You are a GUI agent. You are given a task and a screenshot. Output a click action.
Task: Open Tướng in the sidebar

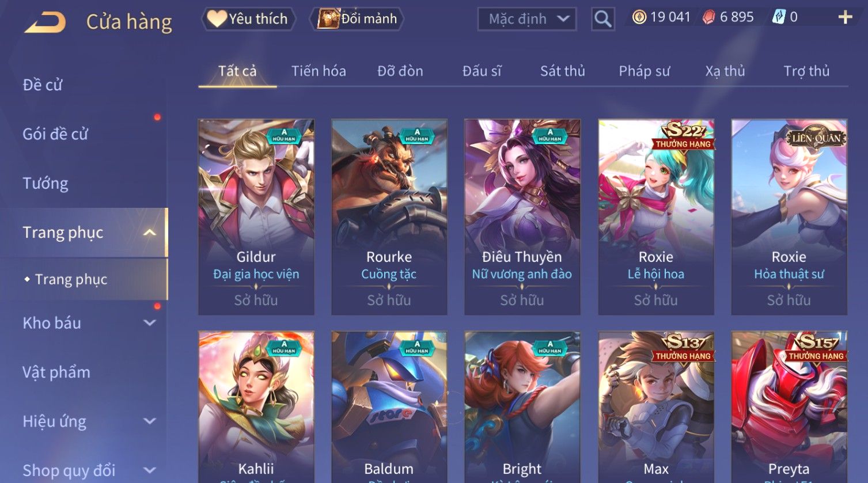[x=46, y=183]
